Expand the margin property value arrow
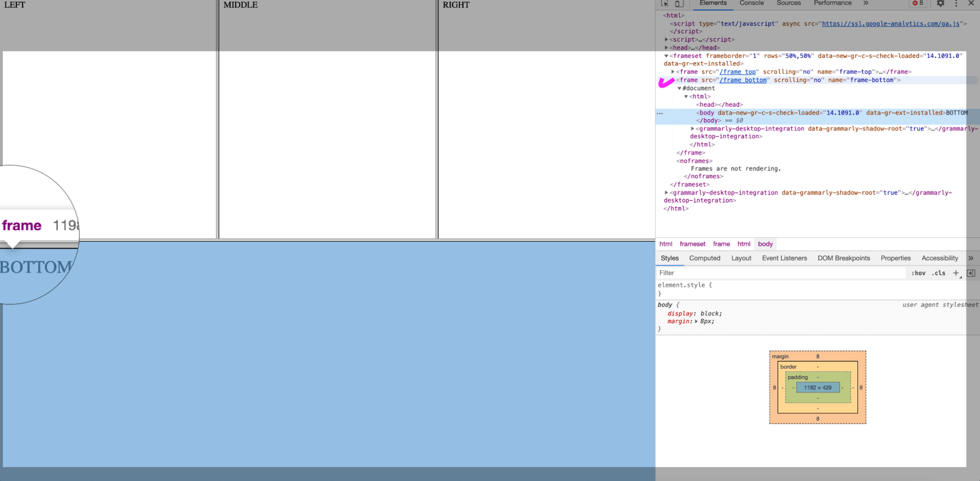980x481 pixels. (696, 321)
